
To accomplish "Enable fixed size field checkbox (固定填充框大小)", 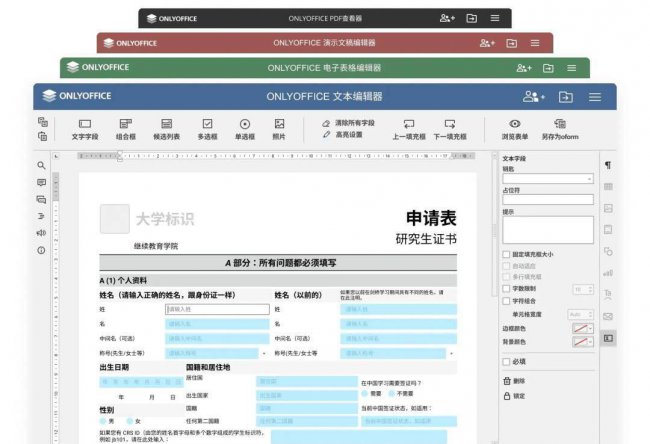I will [506, 254].
